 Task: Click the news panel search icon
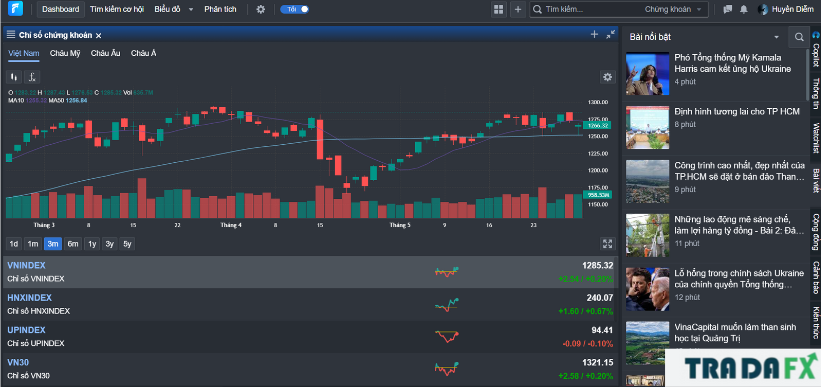click(798, 37)
